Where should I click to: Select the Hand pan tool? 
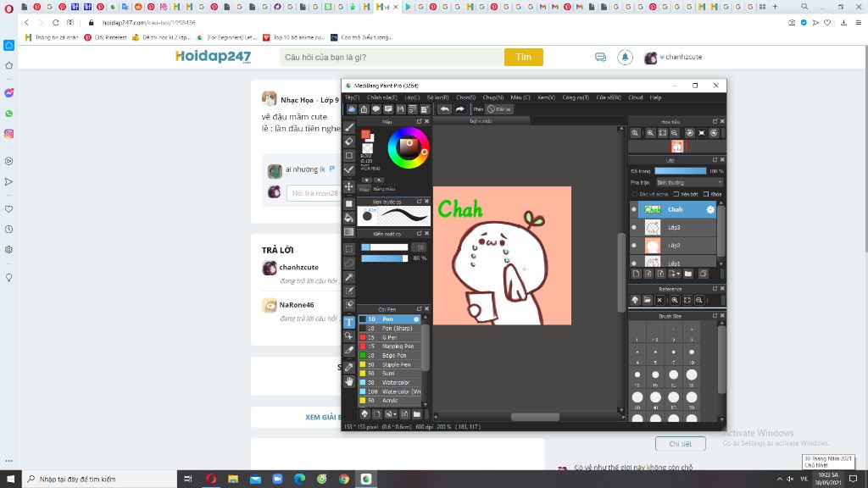point(349,381)
